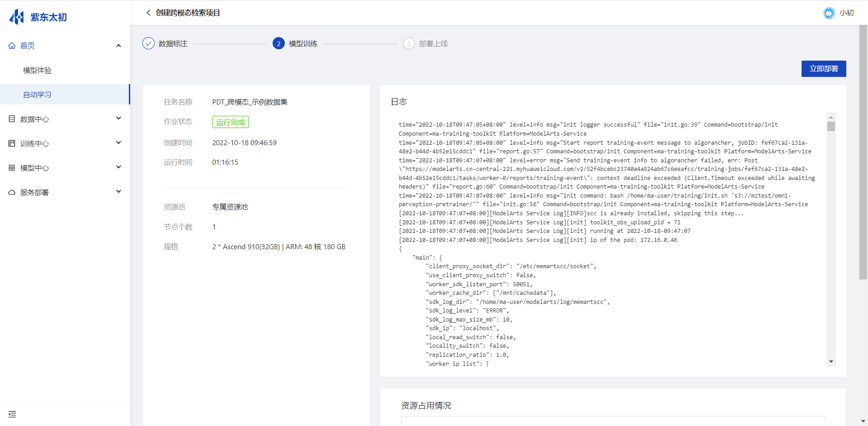Expand the 训练中心 chevron
868x426 pixels.
(x=118, y=143)
